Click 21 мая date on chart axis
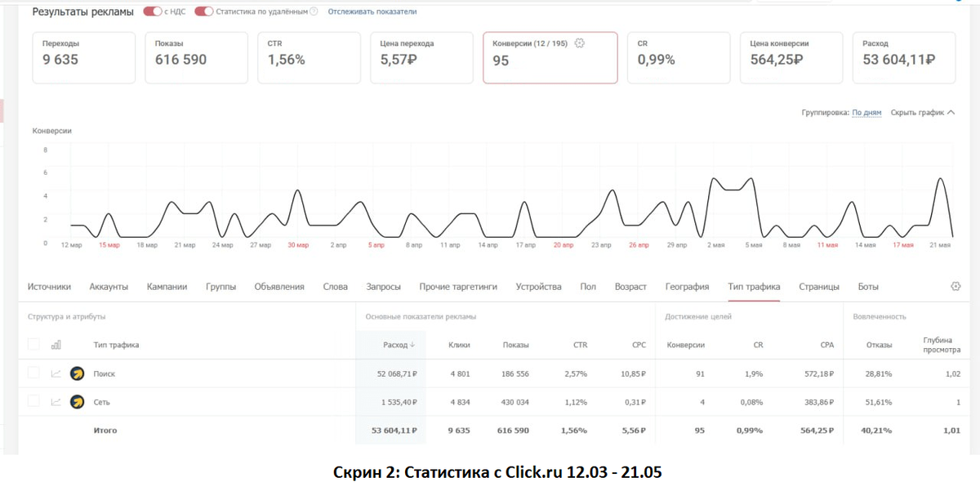This screenshot has width=980, height=500. 941,244
